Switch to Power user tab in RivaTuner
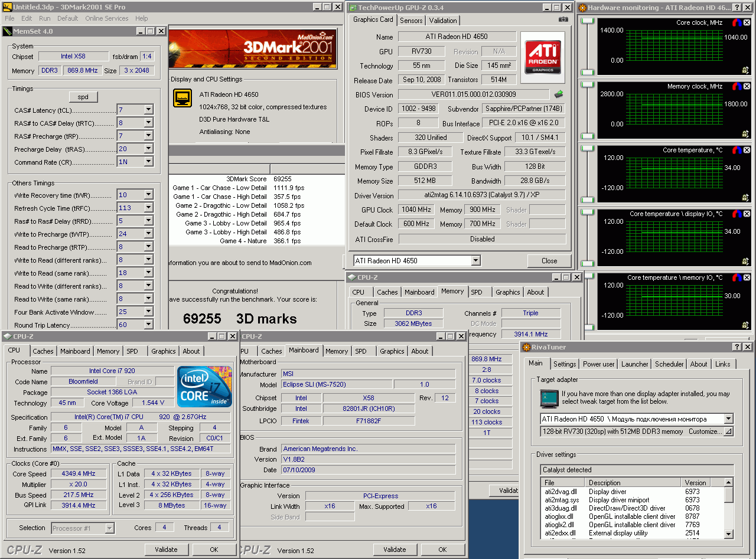This screenshot has width=756, height=559. click(599, 364)
